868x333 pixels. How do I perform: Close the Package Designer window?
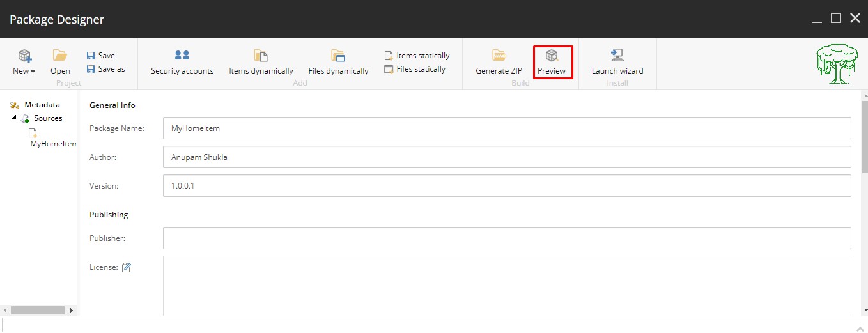[x=855, y=18]
